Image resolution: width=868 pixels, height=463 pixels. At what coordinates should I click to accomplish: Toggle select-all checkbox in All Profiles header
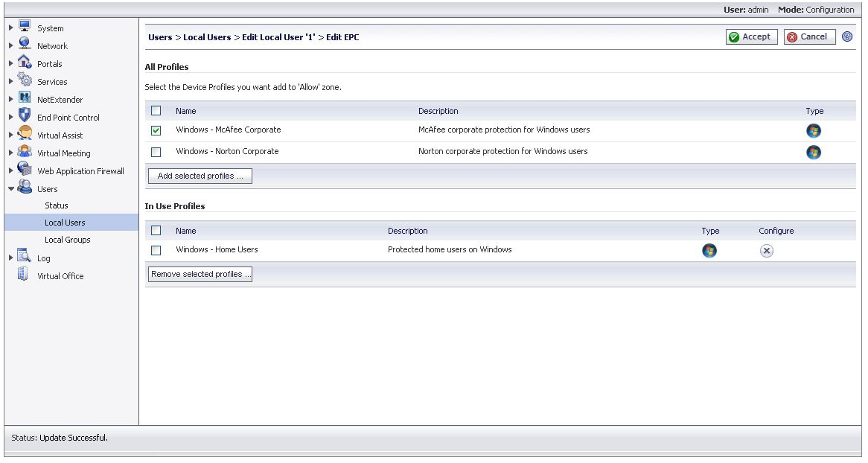coord(156,111)
